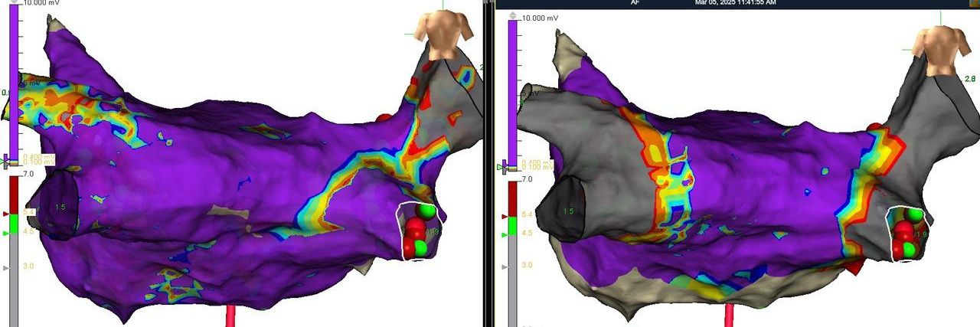Click the 1.5 label on left map's vein opening
Screen dimensions: 980x327
[61, 208]
